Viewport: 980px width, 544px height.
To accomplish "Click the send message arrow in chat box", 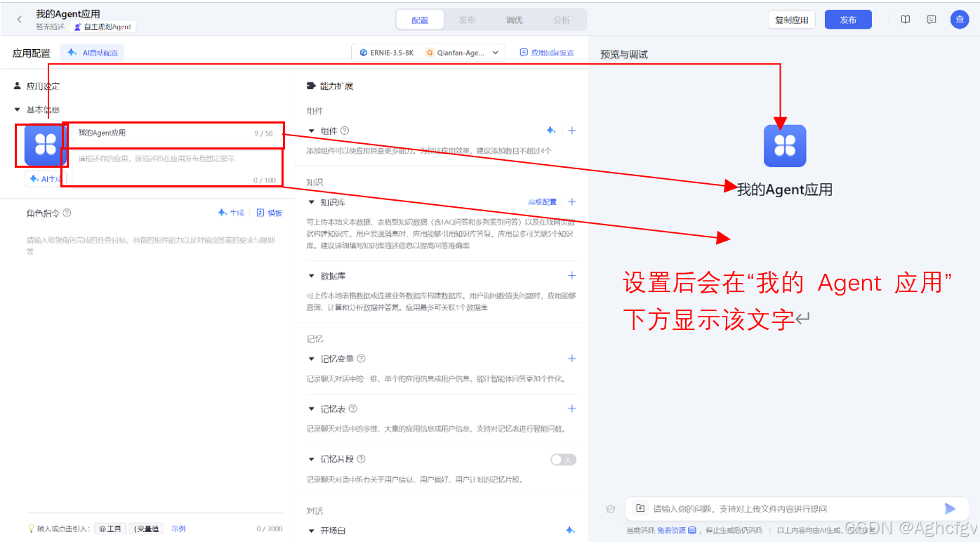I will click(951, 508).
